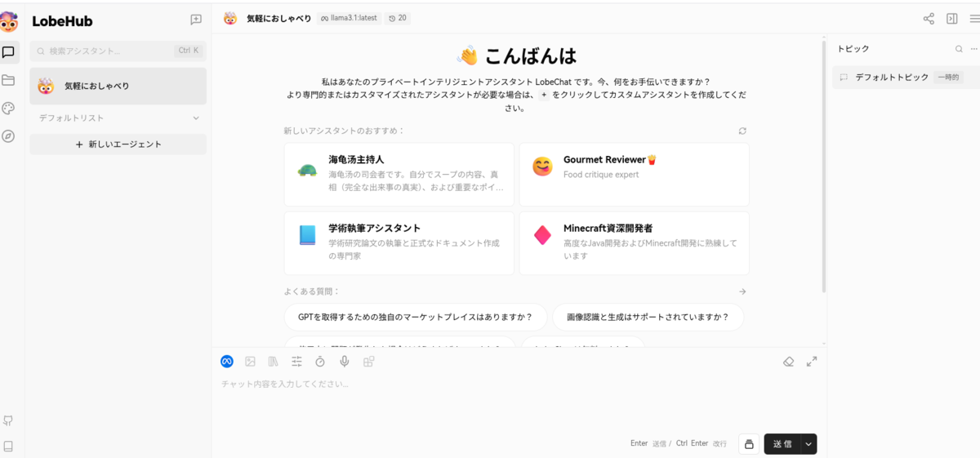Click 気軽におしゃべり header title
Viewport: 980px width, 458px height.
(x=278, y=18)
